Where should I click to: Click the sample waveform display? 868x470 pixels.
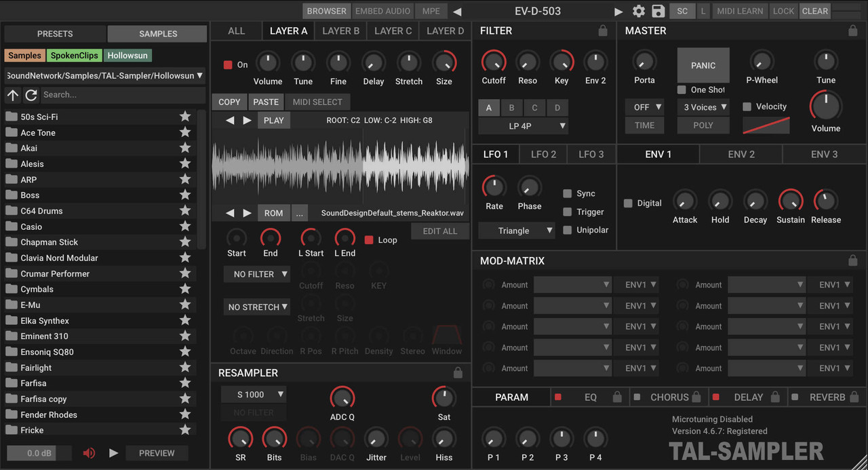(340, 166)
